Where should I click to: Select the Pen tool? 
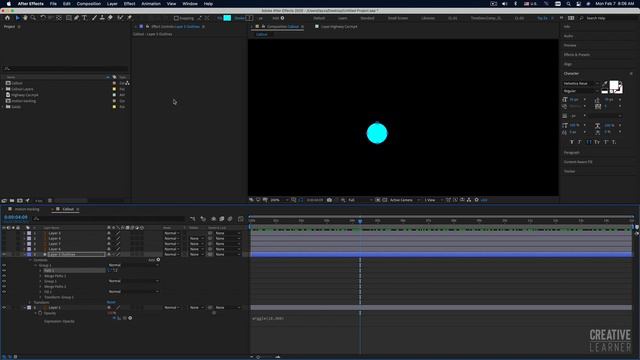pos(76,18)
